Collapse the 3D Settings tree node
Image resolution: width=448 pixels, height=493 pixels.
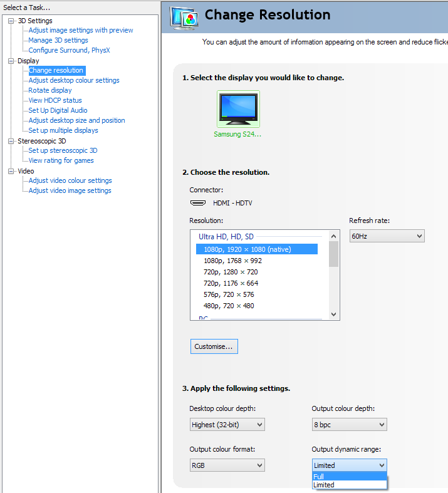11,21
